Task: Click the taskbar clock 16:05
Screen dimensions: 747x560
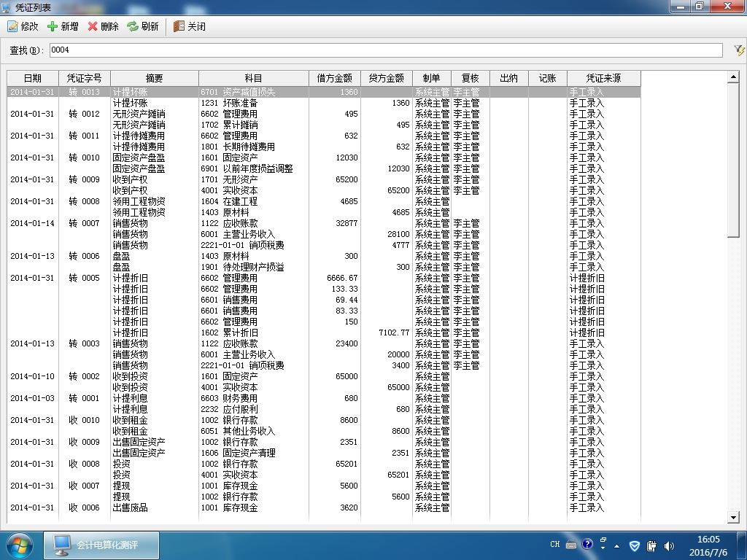Action: click(x=708, y=540)
